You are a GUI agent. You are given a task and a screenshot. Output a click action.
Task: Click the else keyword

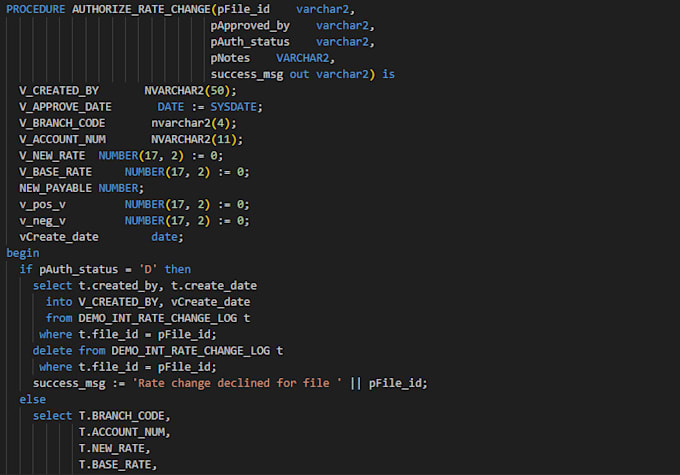[33, 400]
